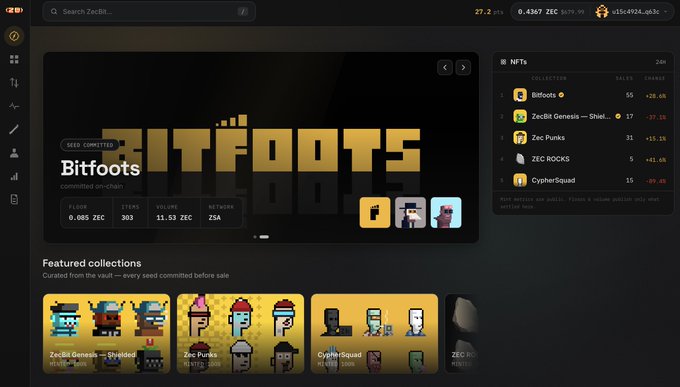Click ZecBit Genesis verified badge in ranking
Screen dimensions: 680x387
pos(618,116)
